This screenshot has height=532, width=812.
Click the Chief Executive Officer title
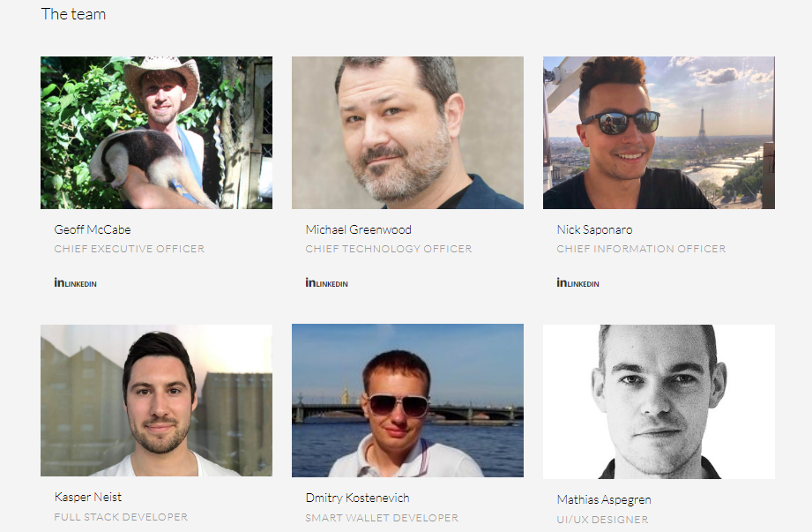tap(130, 249)
